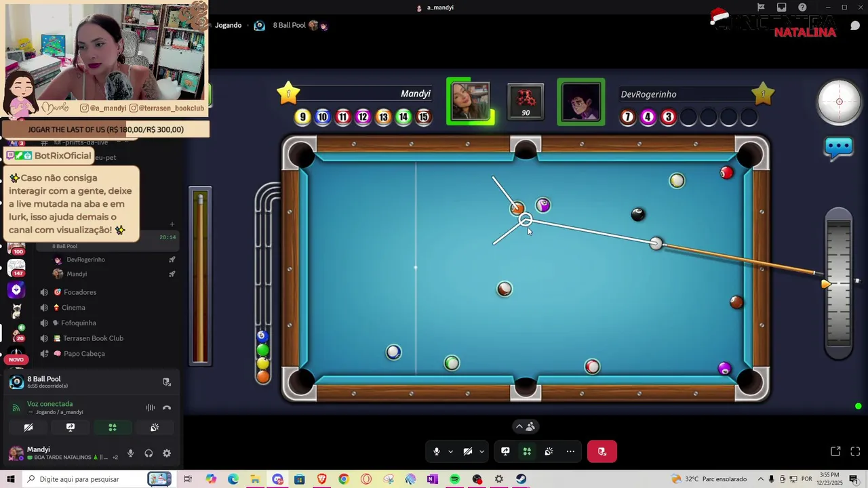Open the in-game chat bubble icon
Image resolution: width=868 pixels, height=488 pixels.
[x=839, y=146]
